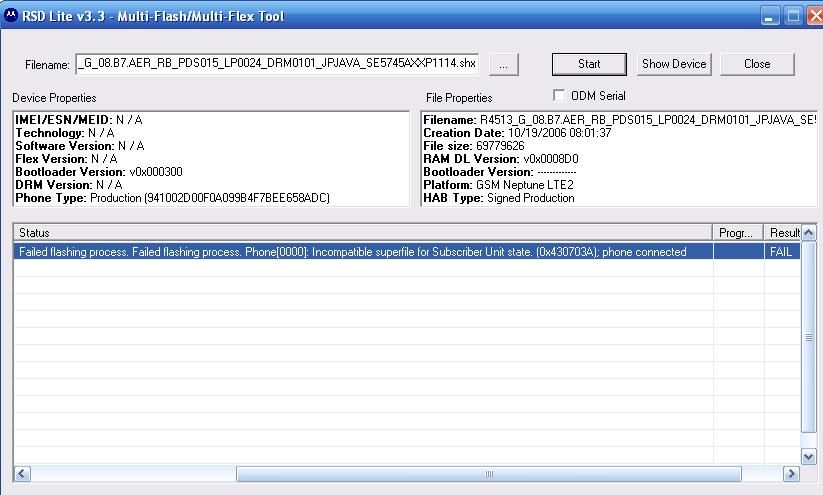Click the Filename line in File Properties
This screenshot has width=823, height=495.
pyautogui.click(x=619, y=120)
